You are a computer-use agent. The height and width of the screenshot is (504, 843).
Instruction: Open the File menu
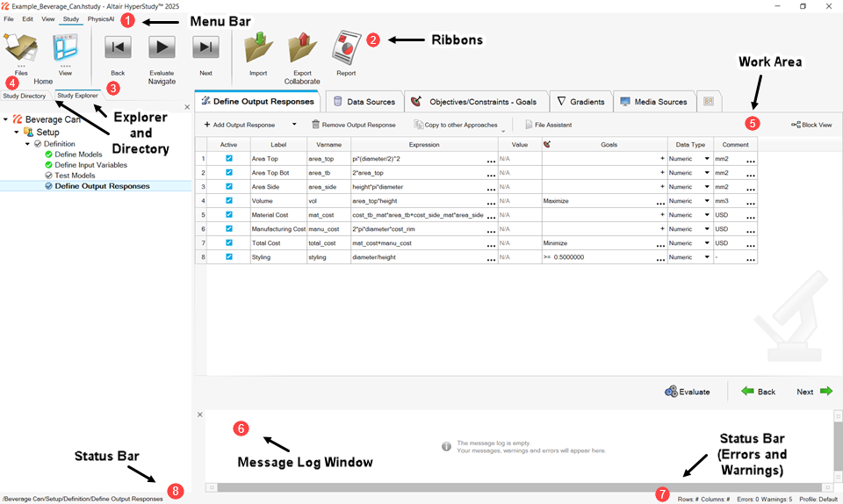9,18
